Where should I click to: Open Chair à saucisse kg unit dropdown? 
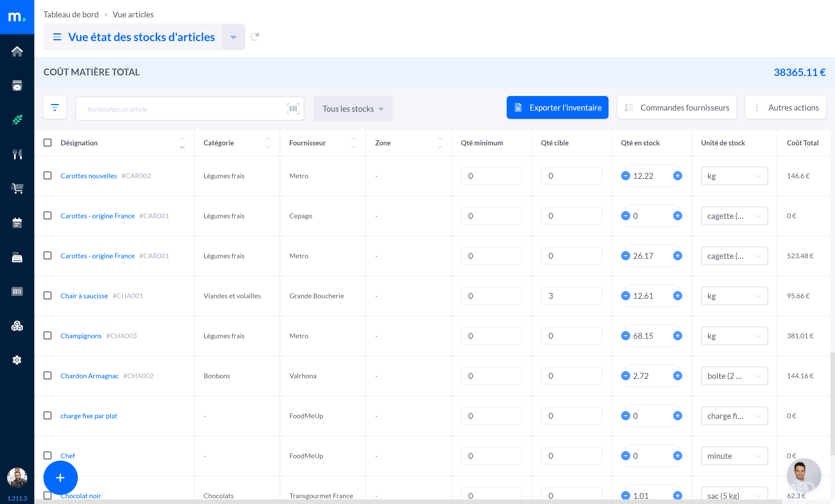[734, 296]
